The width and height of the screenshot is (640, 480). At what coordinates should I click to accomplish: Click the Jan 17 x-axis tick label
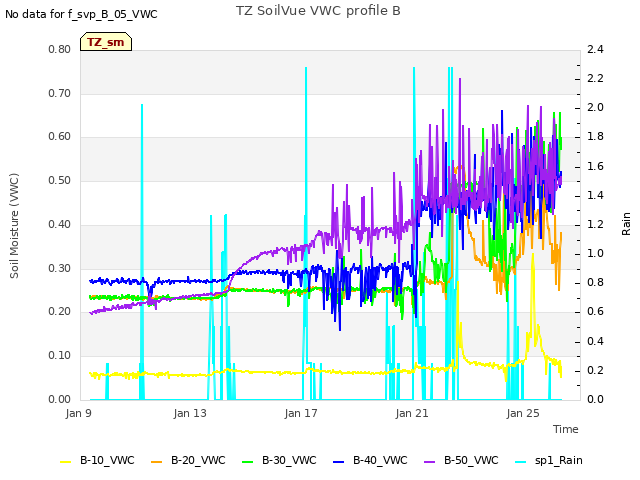(x=301, y=413)
